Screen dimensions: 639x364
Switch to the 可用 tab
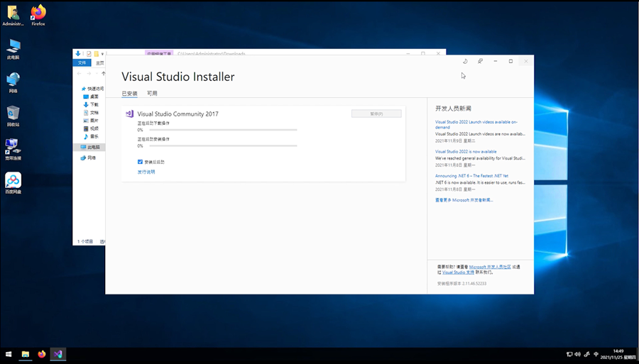point(152,93)
